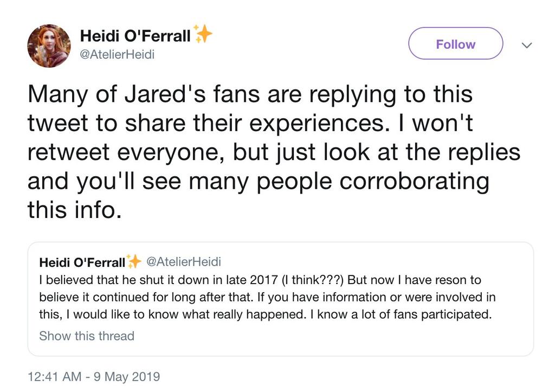Open the Show this thread link

coord(86,336)
